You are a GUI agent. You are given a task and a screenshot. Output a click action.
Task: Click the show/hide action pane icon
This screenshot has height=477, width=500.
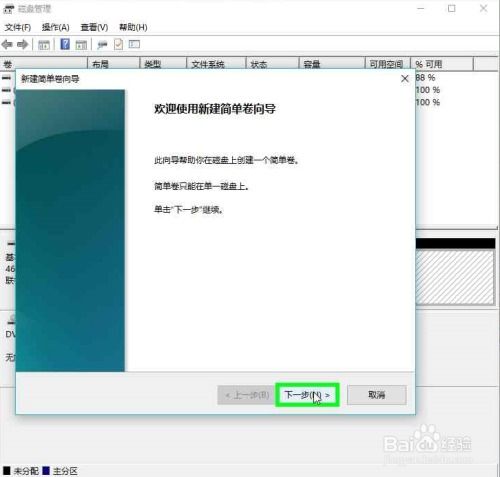(x=81, y=45)
